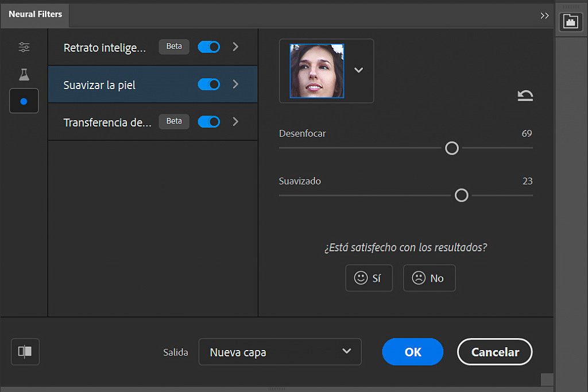Click Cancelar to discard changes
588x392 pixels.
point(494,351)
